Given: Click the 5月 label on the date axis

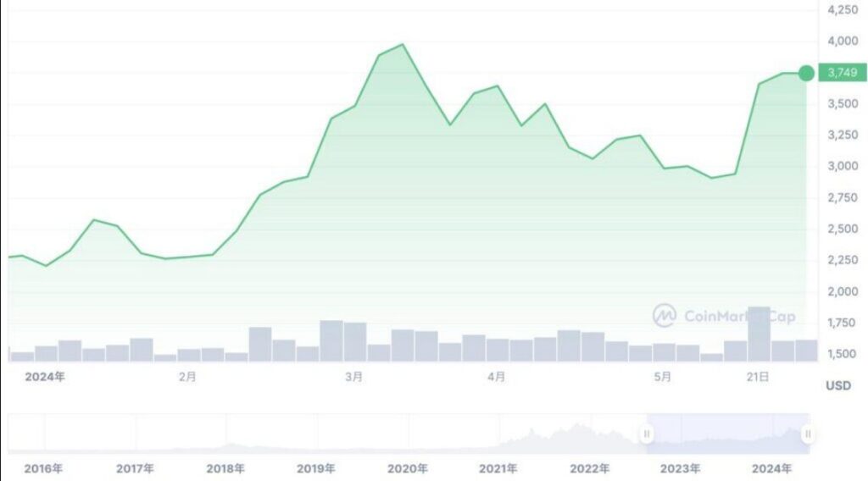Looking at the screenshot, I should point(664,377).
